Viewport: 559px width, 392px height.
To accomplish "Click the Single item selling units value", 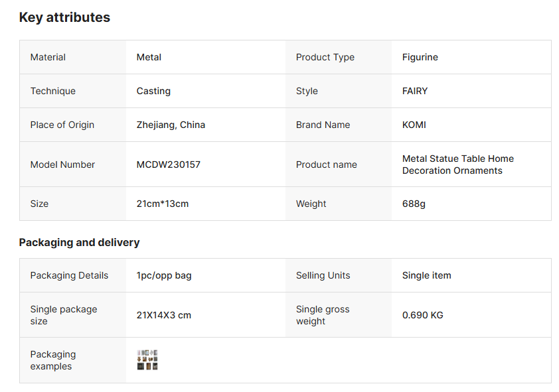I will [x=426, y=275].
